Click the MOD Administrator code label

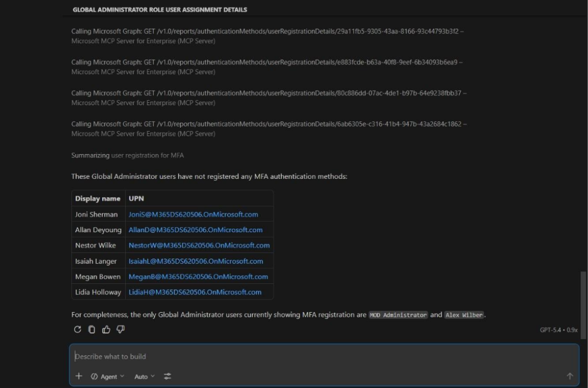(398, 315)
